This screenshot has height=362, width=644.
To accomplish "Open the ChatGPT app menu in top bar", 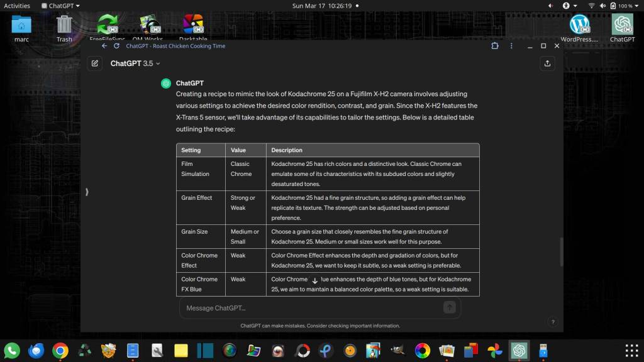I will click(x=61, y=6).
